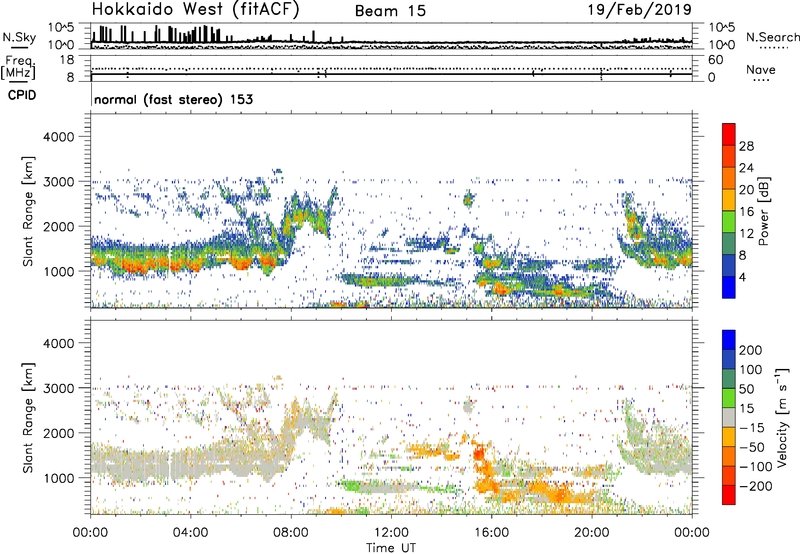
Task: Click the "-200" label on the Velocity colorbar
Action: pyautogui.click(x=756, y=486)
